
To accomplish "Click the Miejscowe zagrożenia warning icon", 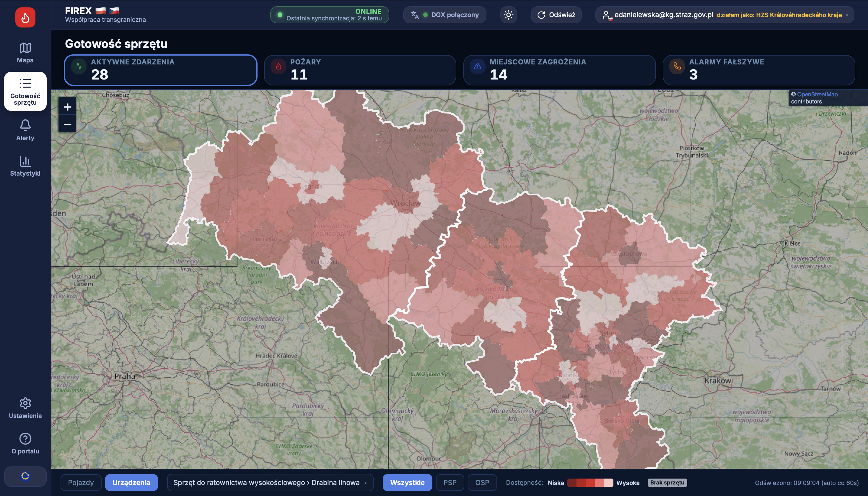I will (x=478, y=66).
